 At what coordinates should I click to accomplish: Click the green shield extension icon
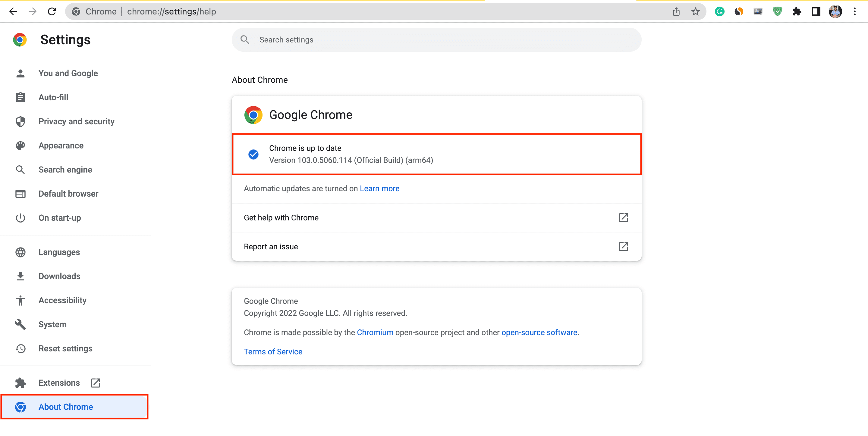tap(777, 11)
